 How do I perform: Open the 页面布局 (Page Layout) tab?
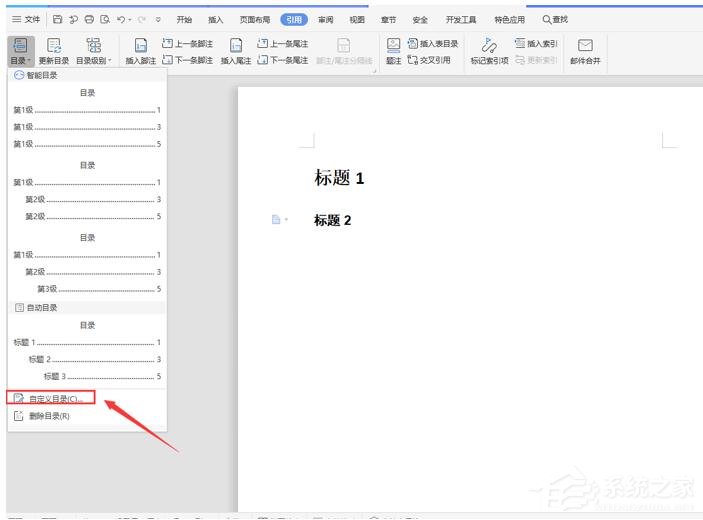[x=254, y=19]
